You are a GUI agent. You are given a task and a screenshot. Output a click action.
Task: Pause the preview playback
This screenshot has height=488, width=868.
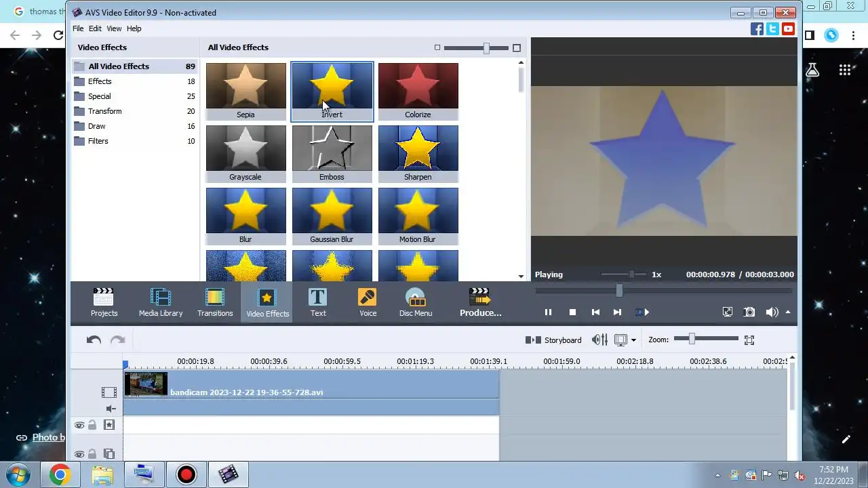click(x=548, y=312)
